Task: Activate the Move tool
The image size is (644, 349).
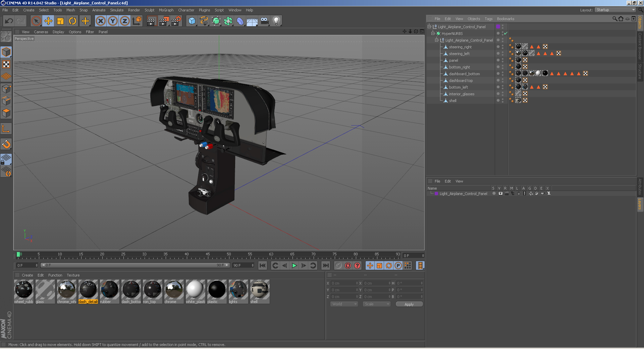Action: 48,21
